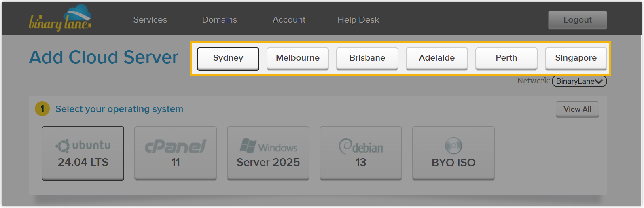This screenshot has width=644, height=208.
Task: Select the Debian 13 operating system
Action: [x=361, y=153]
